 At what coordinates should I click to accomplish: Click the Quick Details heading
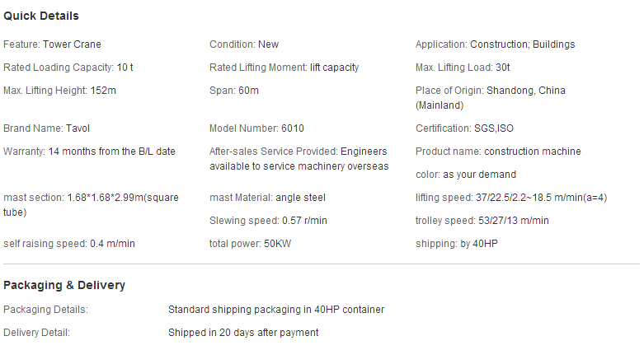click(x=41, y=16)
